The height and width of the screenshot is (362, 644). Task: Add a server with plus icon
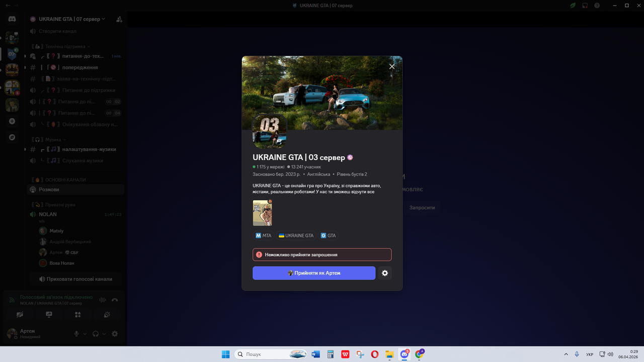tap(12, 121)
